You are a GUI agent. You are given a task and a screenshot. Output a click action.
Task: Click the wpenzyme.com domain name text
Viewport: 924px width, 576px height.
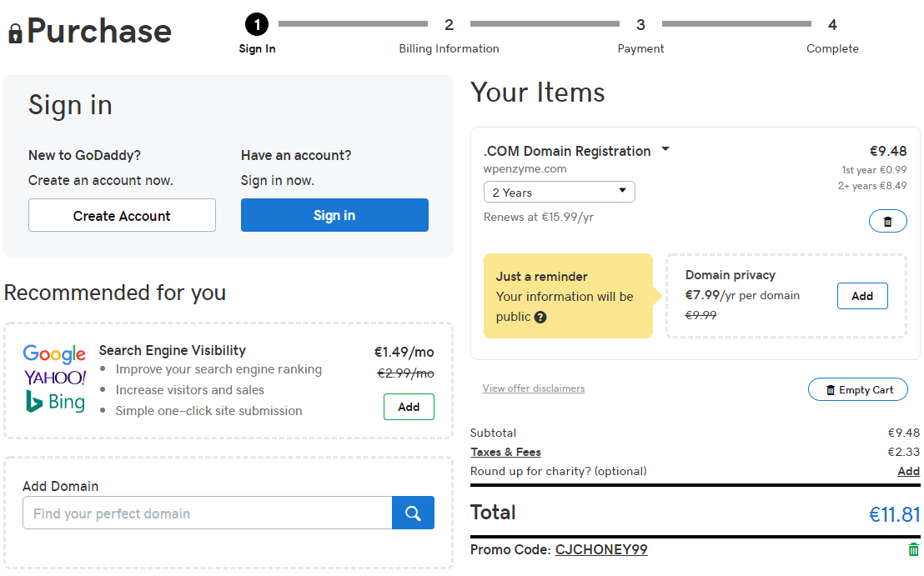point(525,169)
